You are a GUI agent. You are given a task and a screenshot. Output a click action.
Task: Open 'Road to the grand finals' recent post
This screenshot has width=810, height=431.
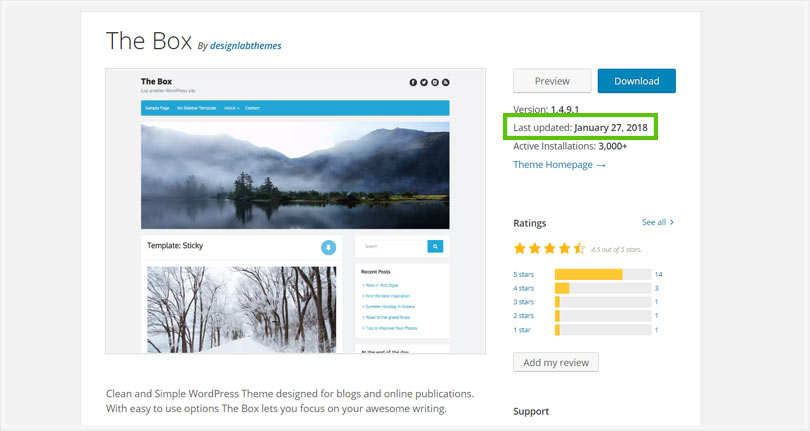pos(386,317)
